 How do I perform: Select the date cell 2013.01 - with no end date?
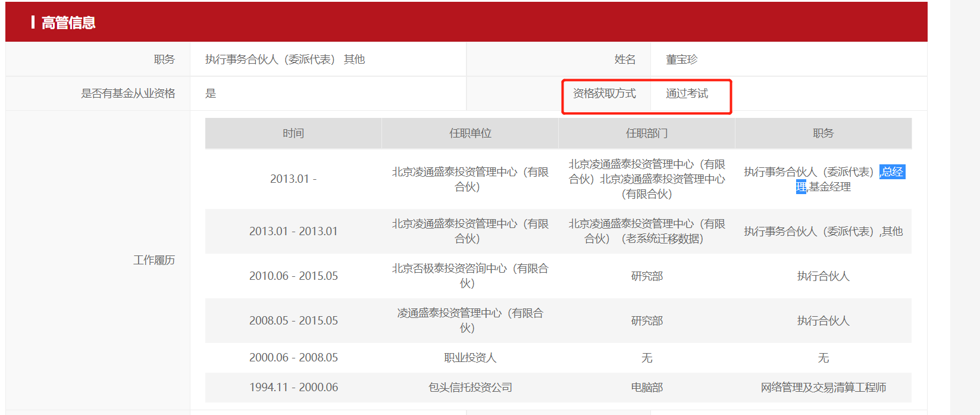293,179
